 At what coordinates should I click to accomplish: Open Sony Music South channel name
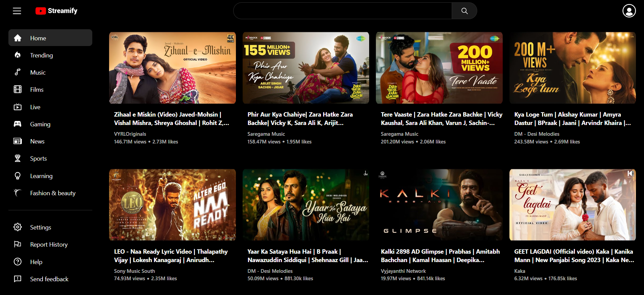[134, 271]
